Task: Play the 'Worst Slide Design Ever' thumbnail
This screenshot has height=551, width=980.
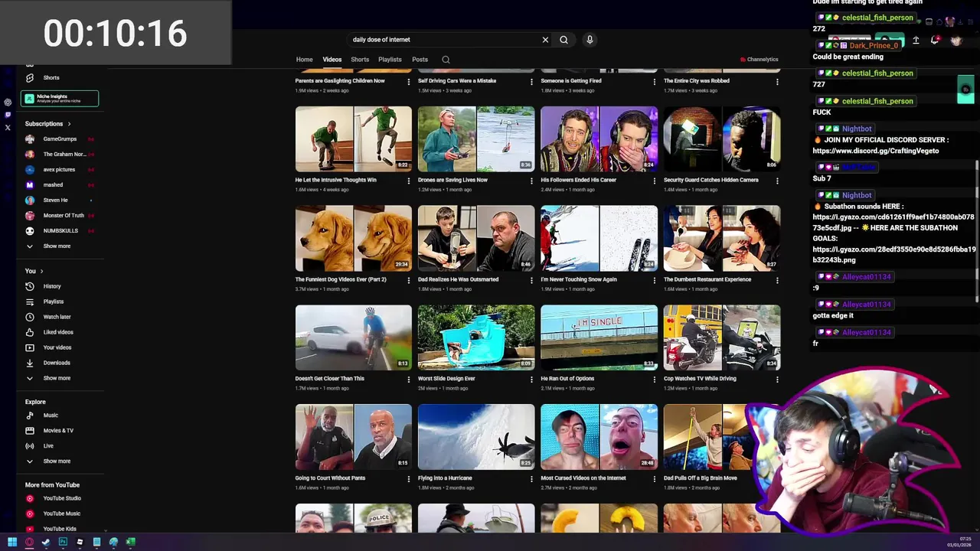Action: (x=476, y=337)
